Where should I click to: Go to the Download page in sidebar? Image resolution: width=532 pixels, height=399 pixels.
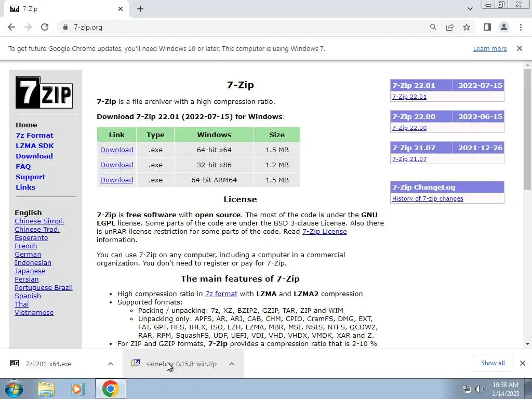click(34, 156)
